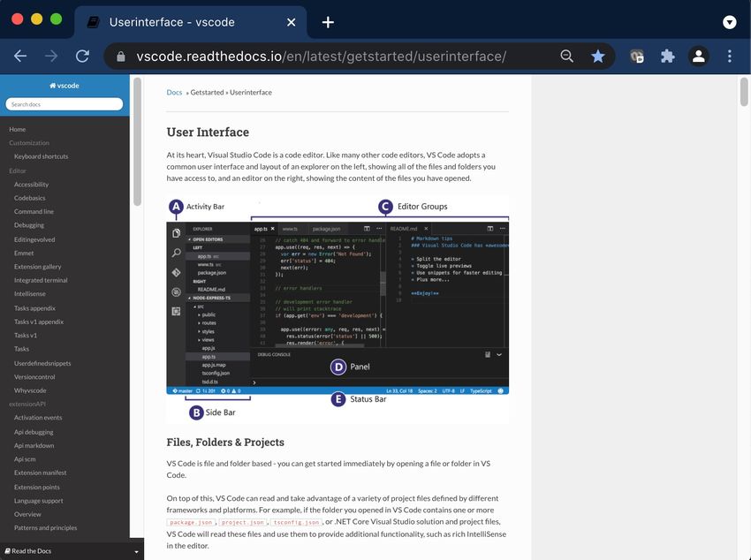Open Extension manifest docs page
751x560 pixels.
(x=41, y=473)
